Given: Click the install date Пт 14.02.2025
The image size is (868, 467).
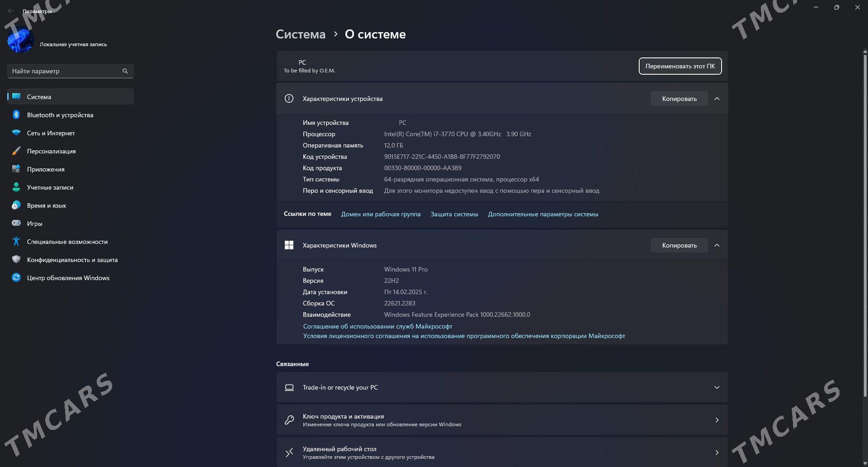Looking at the screenshot, I should 406,292.
